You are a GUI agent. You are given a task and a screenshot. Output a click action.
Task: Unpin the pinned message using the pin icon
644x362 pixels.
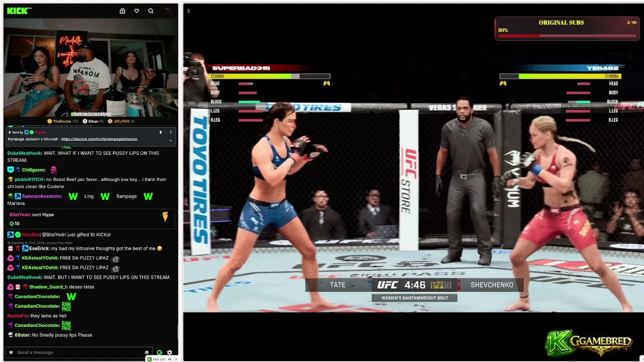(160, 132)
